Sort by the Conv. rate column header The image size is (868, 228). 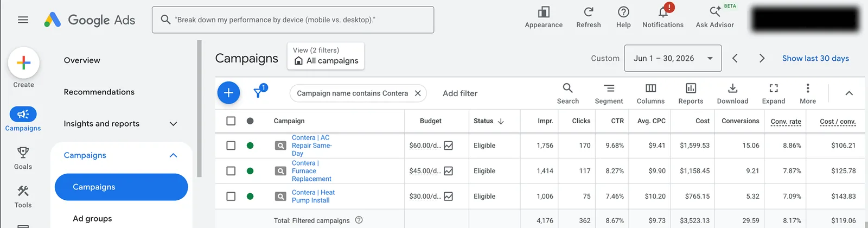[x=786, y=122]
